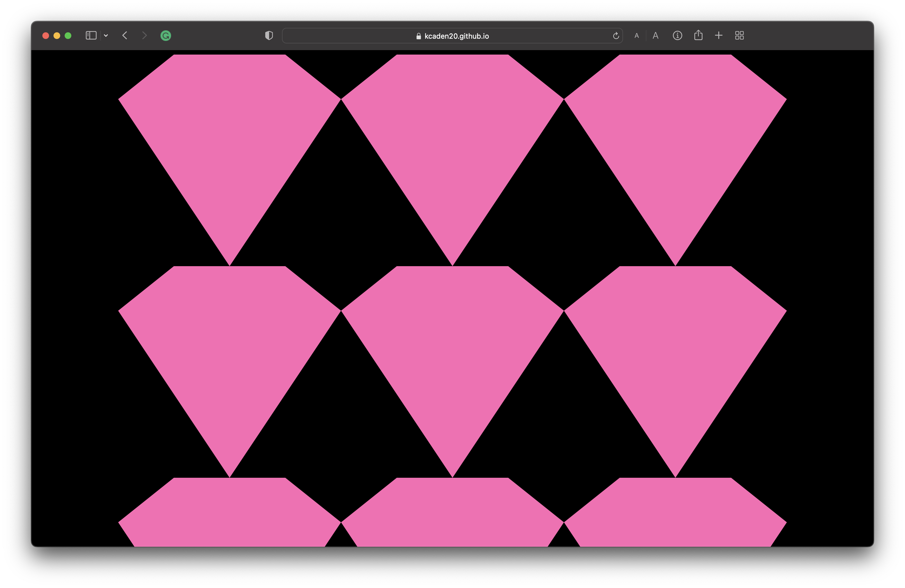Close the Safari window
The height and width of the screenshot is (588, 905).
(46, 36)
